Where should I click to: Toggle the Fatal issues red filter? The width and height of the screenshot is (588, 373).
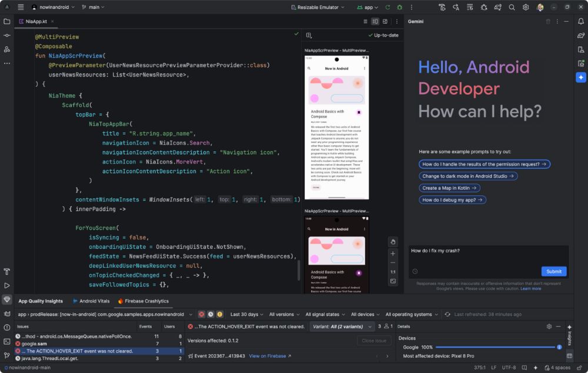(x=201, y=314)
